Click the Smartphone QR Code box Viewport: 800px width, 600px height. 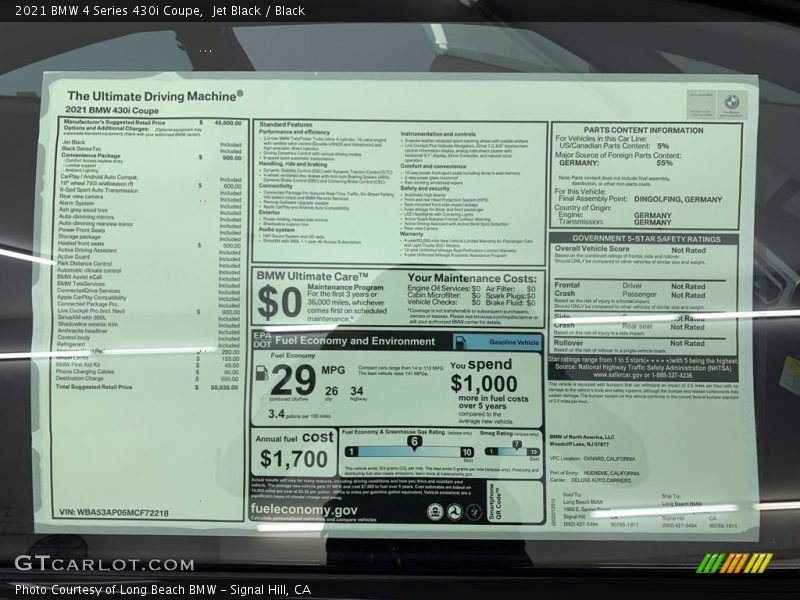pyautogui.click(x=515, y=502)
